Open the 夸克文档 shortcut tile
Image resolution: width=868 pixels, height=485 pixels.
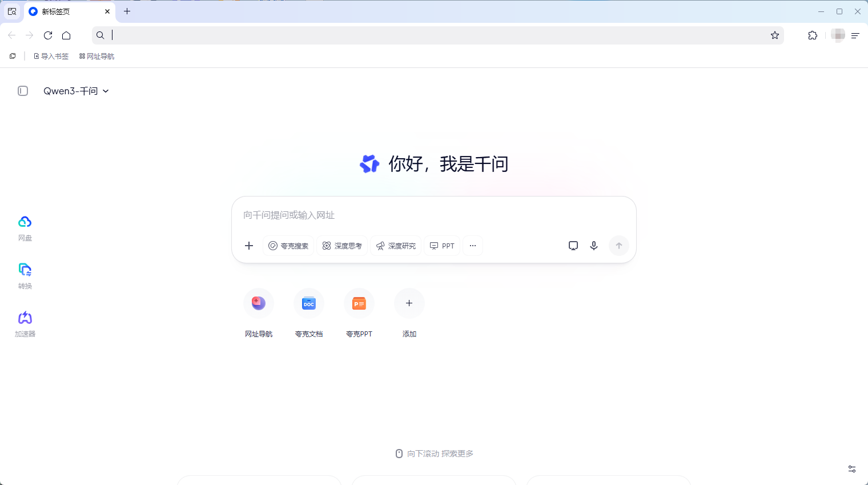(x=309, y=313)
